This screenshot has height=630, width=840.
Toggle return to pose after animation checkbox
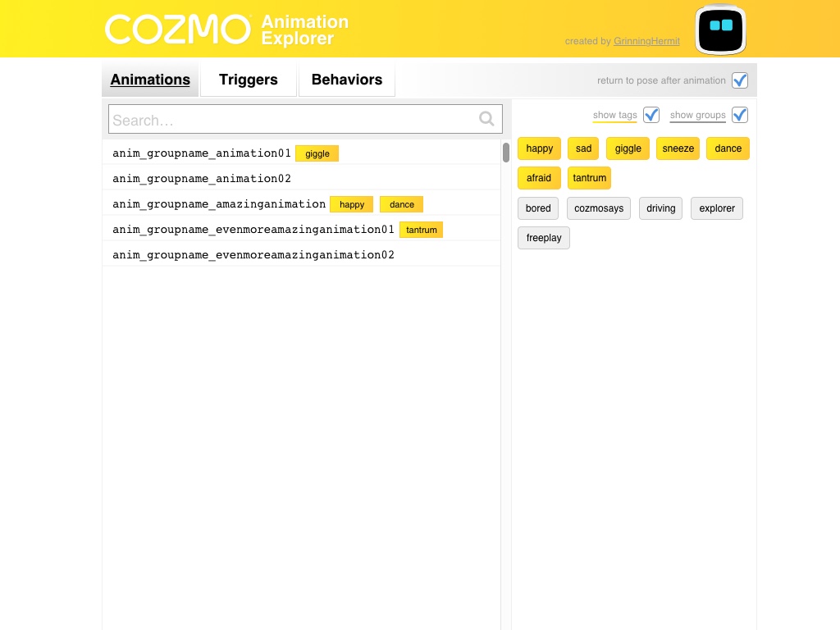tap(740, 80)
